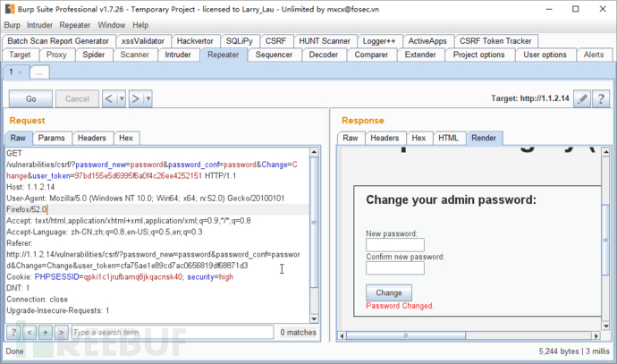Viewport: 617px width, 364px height.
Task: Click the plus search options button
Action: click(46, 333)
